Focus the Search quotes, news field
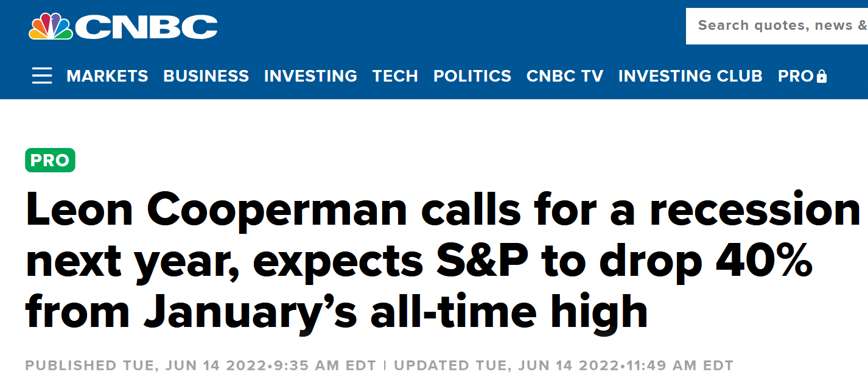 pyautogui.click(x=779, y=26)
